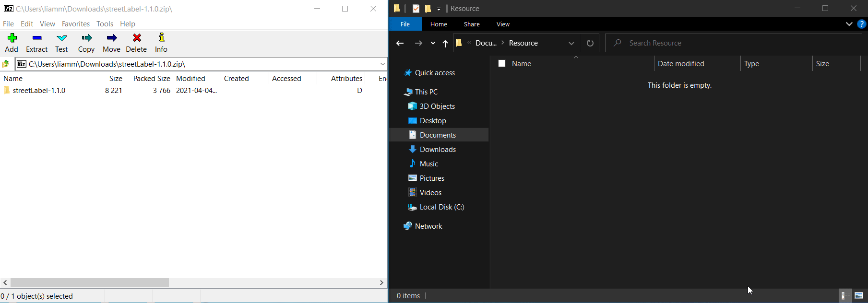Screen dimensions: 868x303
Task: Click the red Delete icon
Action: click(137, 42)
